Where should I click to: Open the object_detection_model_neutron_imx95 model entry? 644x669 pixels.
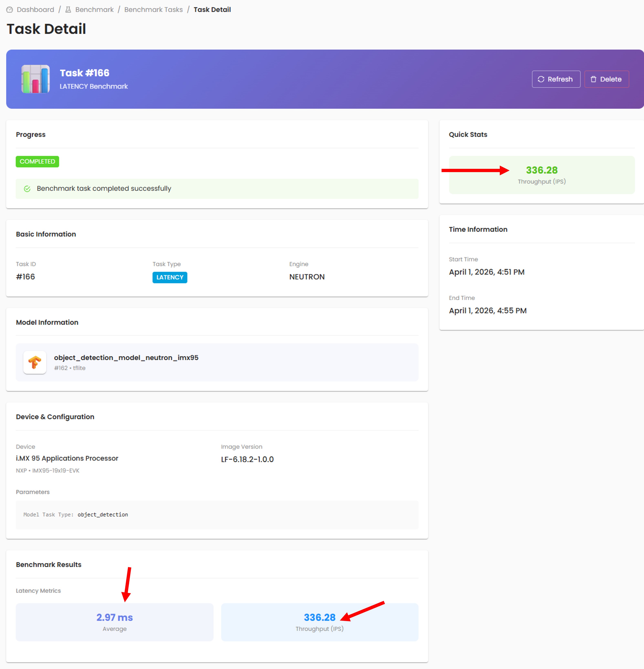pyautogui.click(x=217, y=362)
